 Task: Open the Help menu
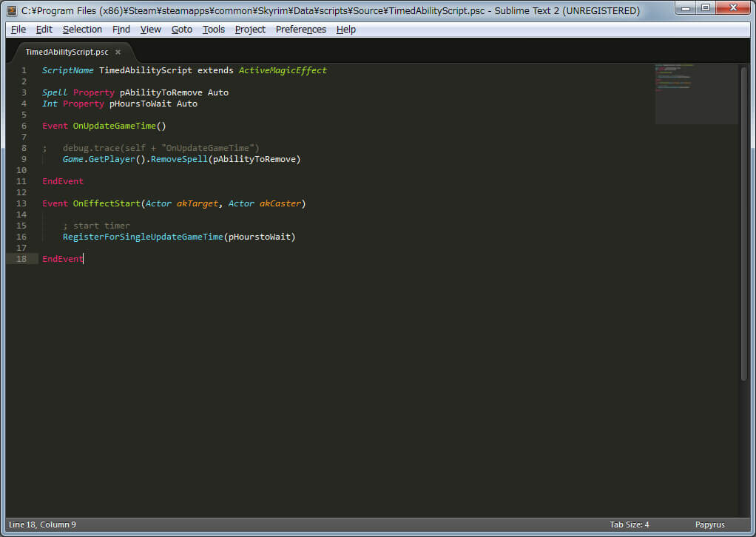pos(346,30)
